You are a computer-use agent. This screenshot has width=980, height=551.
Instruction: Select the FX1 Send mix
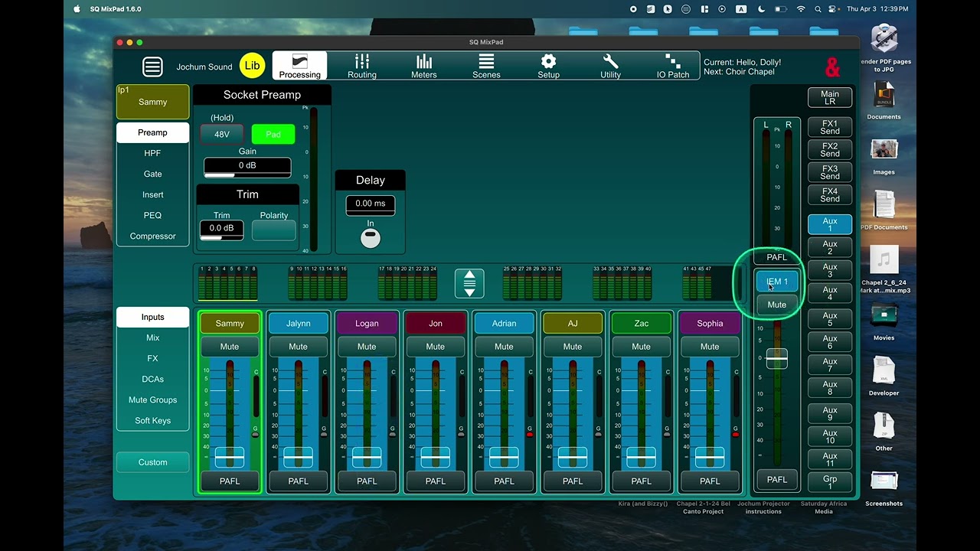[830, 127]
